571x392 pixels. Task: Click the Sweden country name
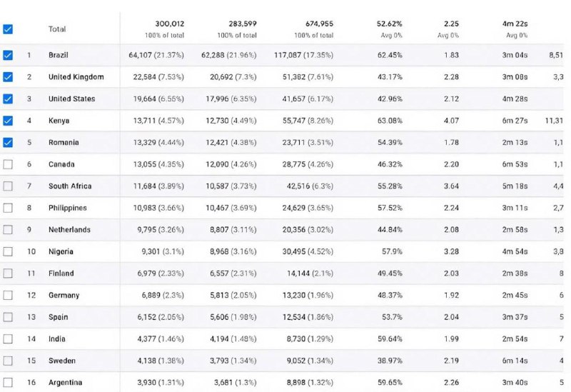(62, 361)
